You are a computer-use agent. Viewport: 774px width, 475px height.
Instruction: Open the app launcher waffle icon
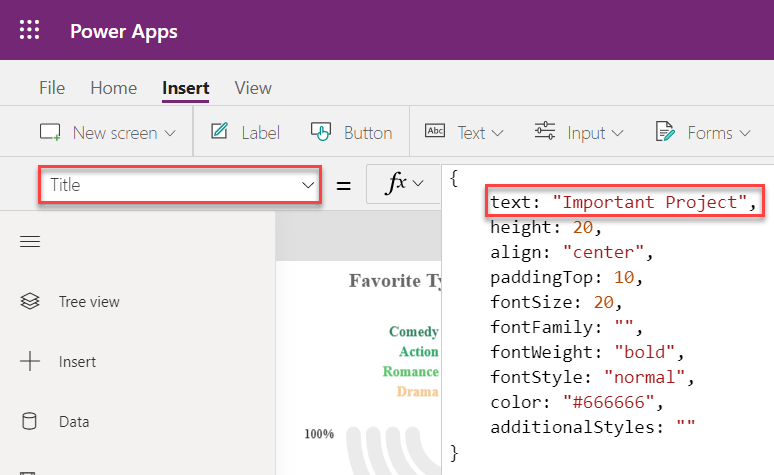[30, 30]
